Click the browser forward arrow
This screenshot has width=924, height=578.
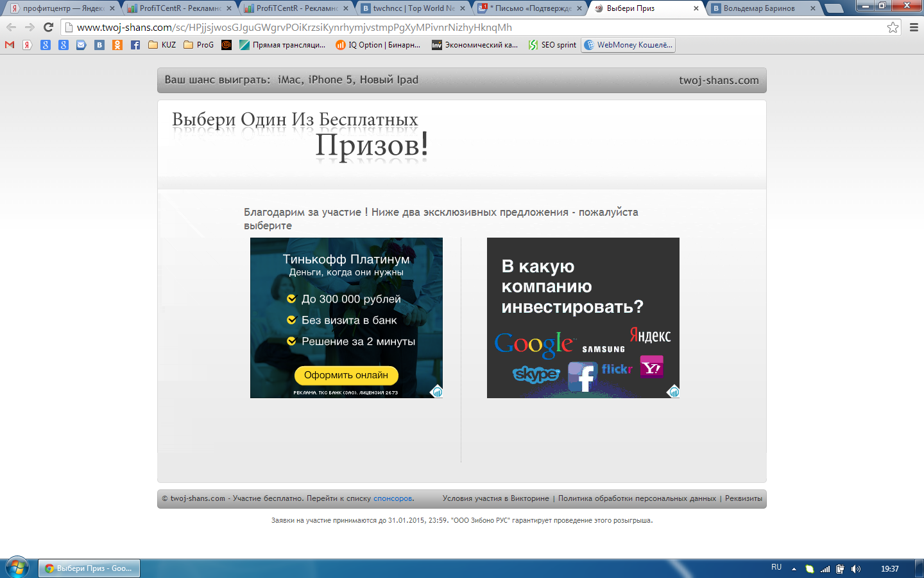[x=30, y=27]
